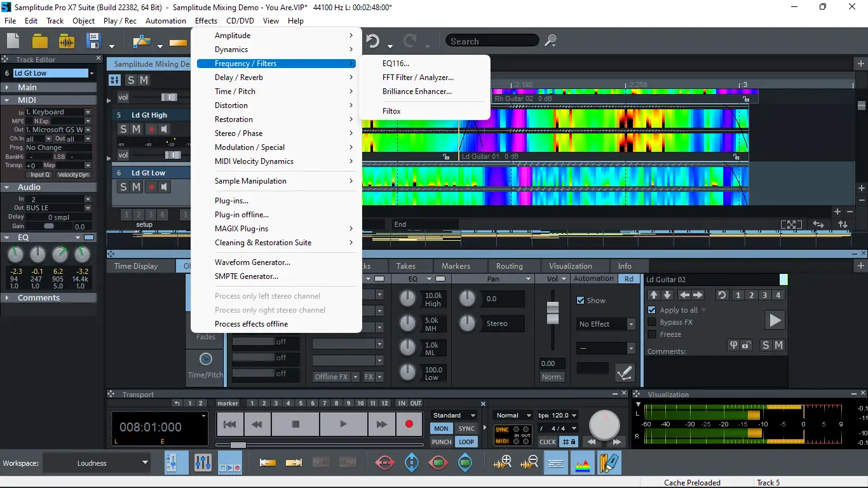Screen dimensions: 868x488
Task: Toggle the LOOP button in Transport
Action: pos(466,442)
